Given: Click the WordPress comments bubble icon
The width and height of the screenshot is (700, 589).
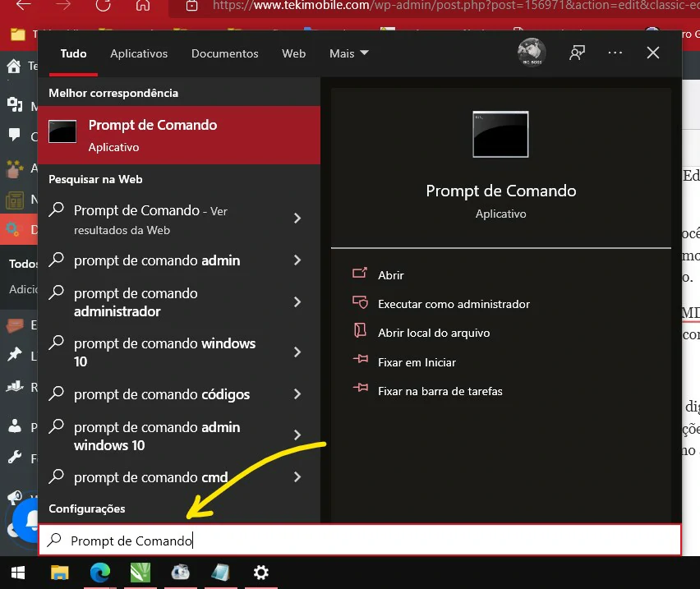Looking at the screenshot, I should pyautogui.click(x=14, y=134).
